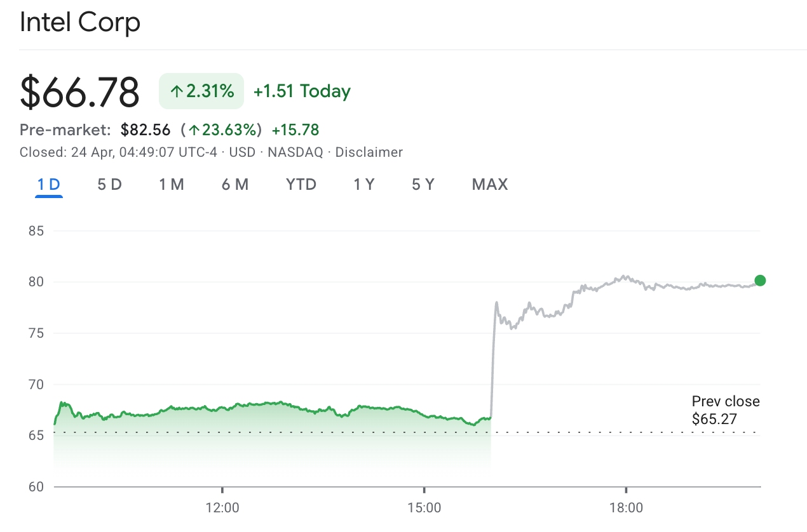Click the pre-market price $82.56
The width and height of the screenshot is (807, 532).
pos(146,130)
